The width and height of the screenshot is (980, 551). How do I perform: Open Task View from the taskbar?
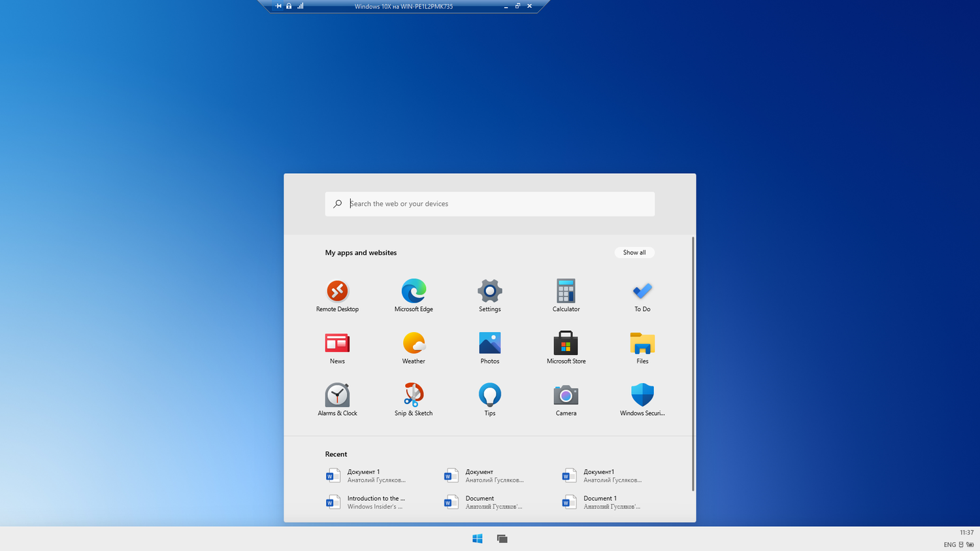(502, 539)
